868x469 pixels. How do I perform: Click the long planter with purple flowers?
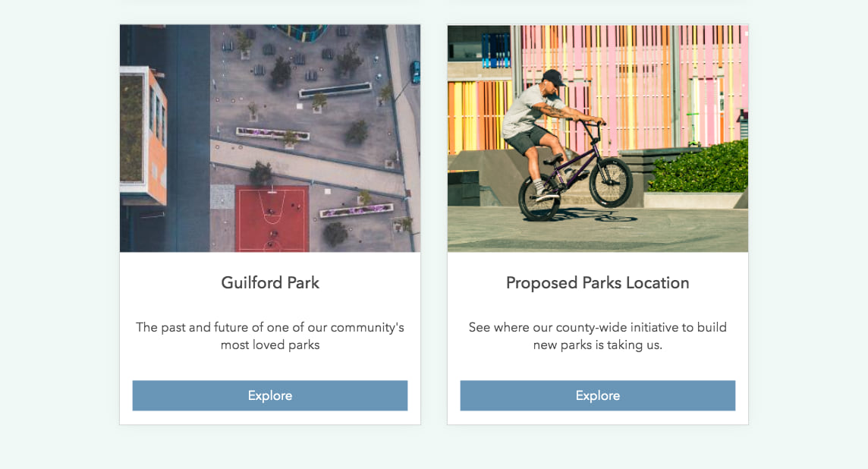tap(272, 134)
